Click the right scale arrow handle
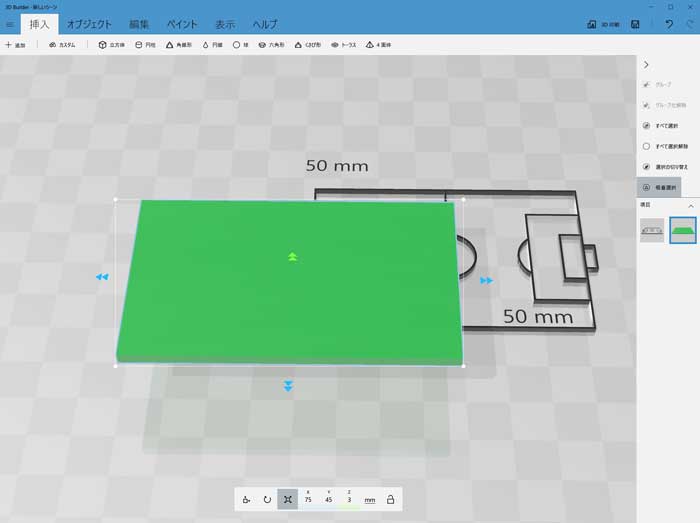The width and height of the screenshot is (700, 523). pos(487,281)
